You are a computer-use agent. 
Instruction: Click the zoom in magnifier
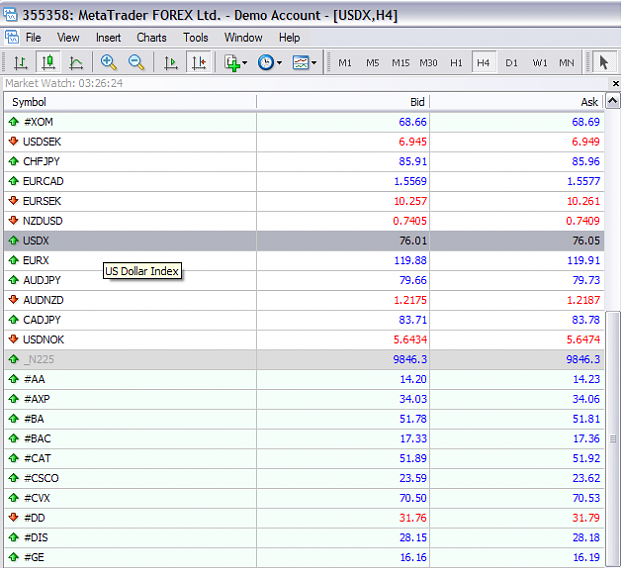pos(108,63)
